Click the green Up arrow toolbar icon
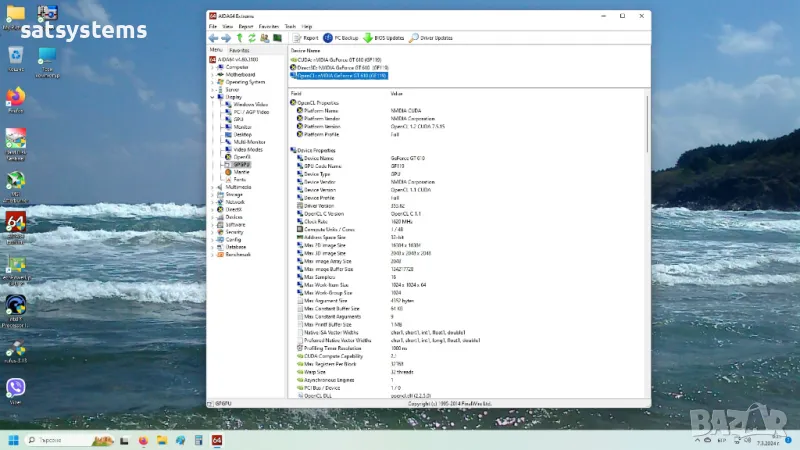 [x=239, y=38]
